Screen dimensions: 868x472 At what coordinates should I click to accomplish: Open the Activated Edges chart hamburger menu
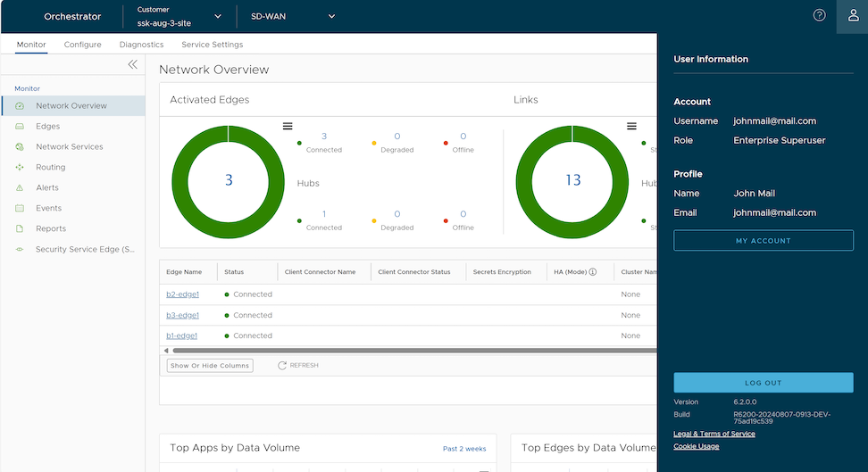point(288,127)
